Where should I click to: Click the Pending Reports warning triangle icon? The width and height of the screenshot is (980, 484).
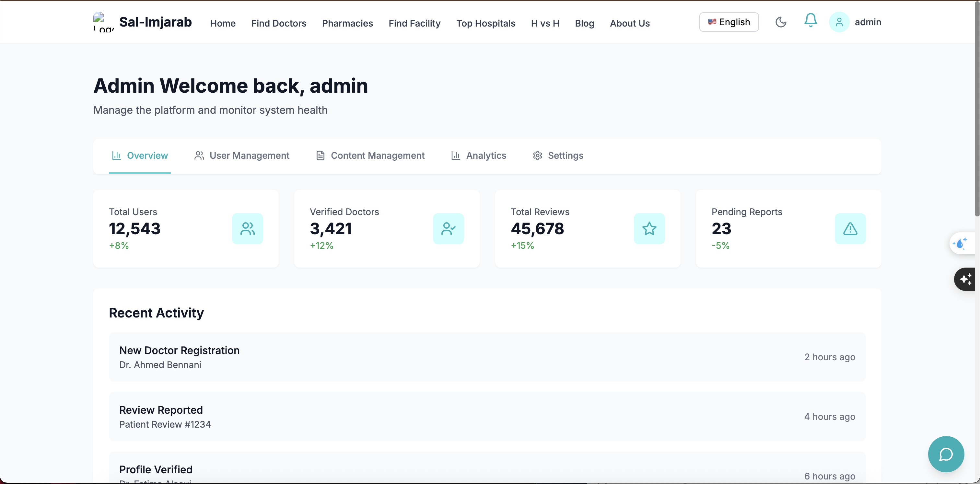click(850, 228)
